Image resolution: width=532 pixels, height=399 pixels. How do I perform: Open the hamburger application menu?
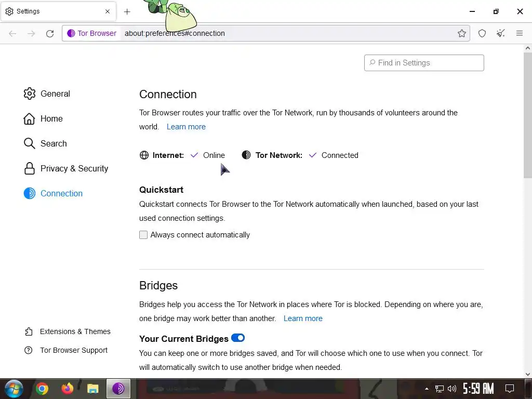[x=520, y=33]
